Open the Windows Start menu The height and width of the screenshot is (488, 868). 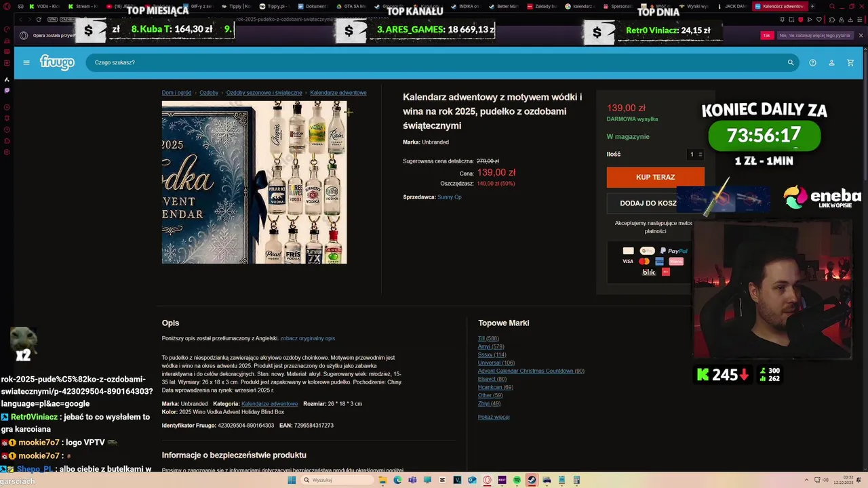pyautogui.click(x=292, y=481)
